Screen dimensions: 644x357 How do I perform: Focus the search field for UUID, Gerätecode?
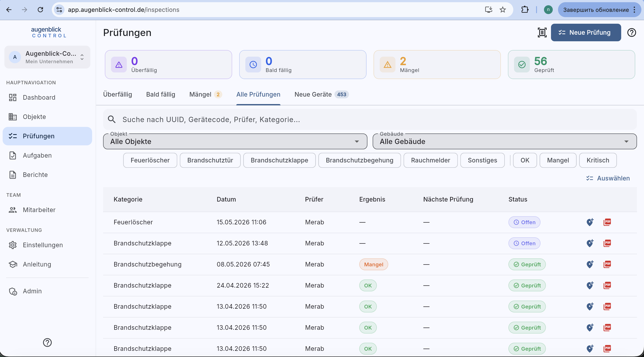tap(370, 119)
